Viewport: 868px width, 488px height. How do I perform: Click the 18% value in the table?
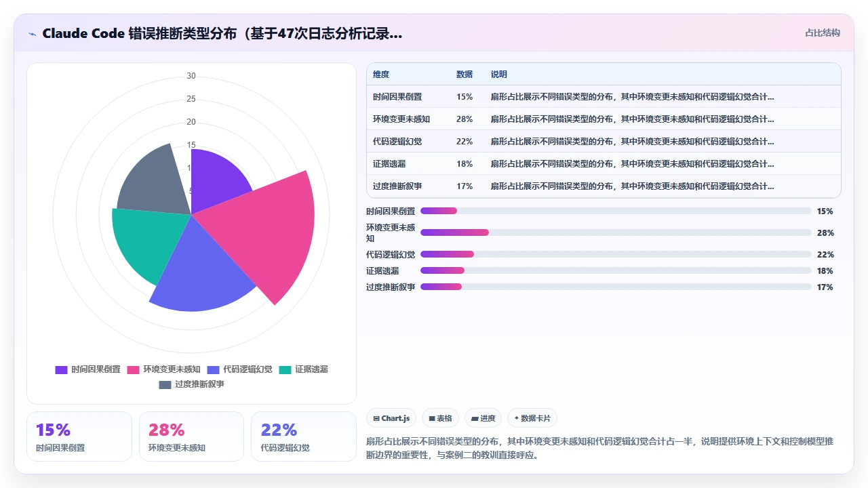click(x=465, y=164)
